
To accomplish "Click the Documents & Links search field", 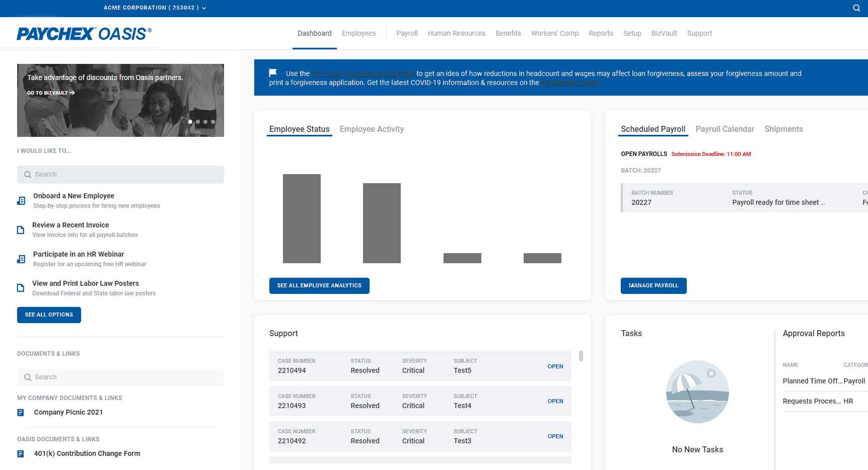I will [121, 377].
